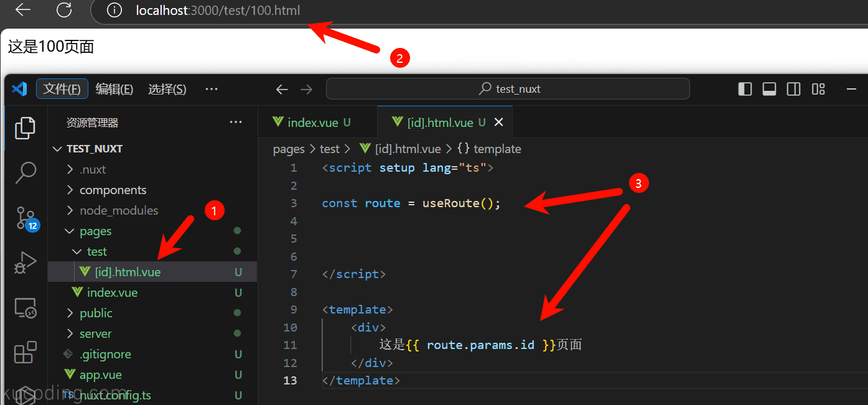View site information icon in address bar
The image size is (868, 405).
pyautogui.click(x=114, y=11)
